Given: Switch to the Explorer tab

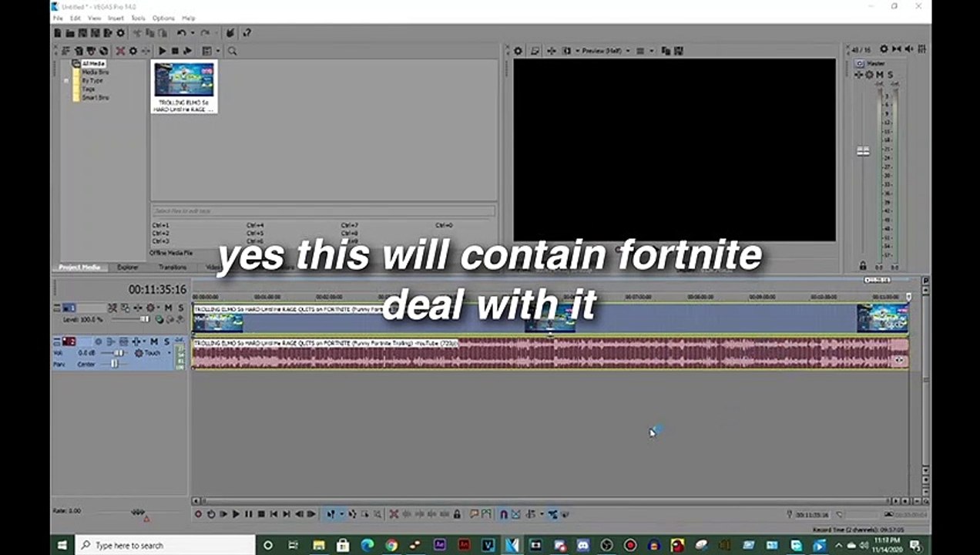Looking at the screenshot, I should [x=128, y=267].
